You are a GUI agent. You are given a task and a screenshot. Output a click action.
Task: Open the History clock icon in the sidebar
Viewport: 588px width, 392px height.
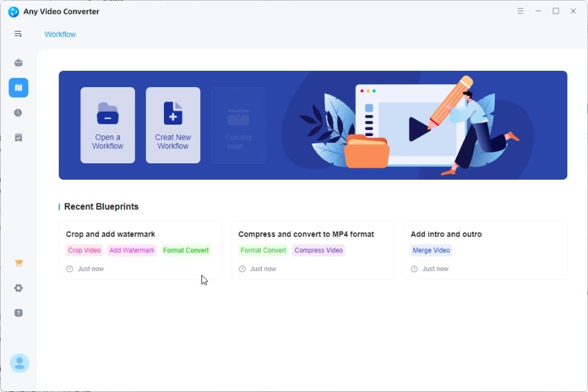click(18, 113)
